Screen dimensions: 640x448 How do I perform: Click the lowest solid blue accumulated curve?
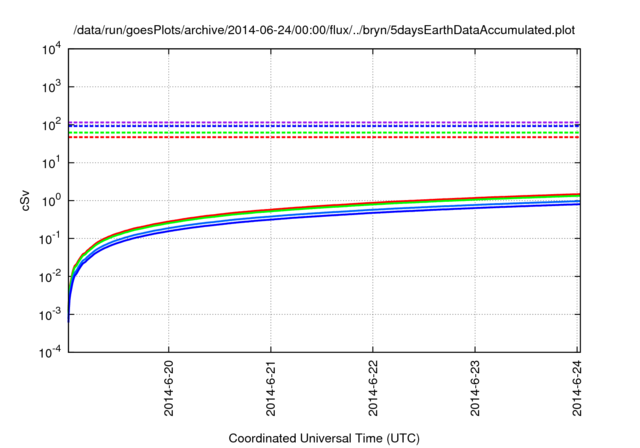pyautogui.click(x=373, y=213)
